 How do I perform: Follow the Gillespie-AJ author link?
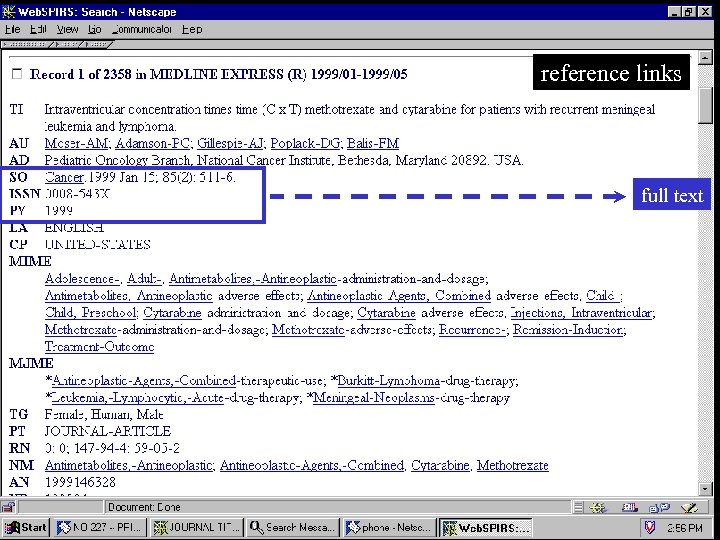(230, 143)
